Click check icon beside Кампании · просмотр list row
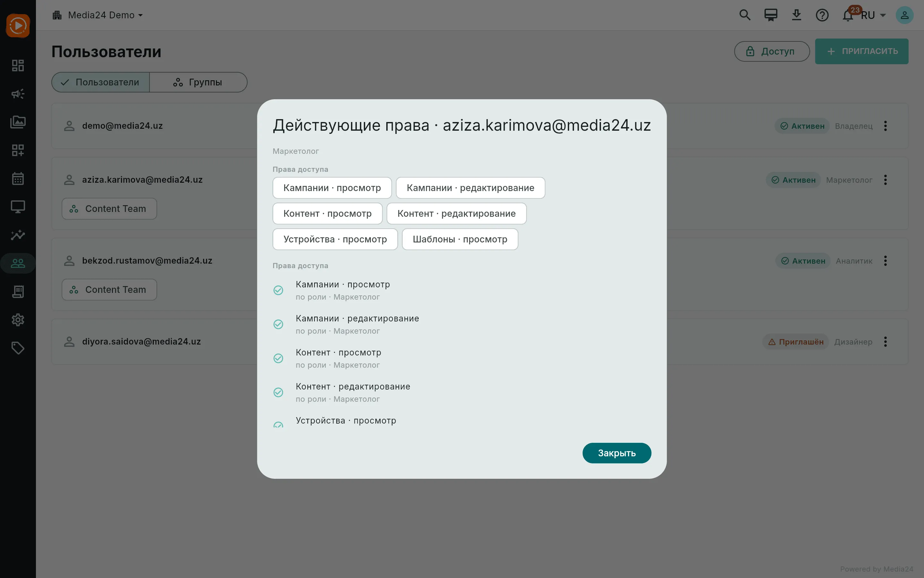924x578 pixels. 278,290
